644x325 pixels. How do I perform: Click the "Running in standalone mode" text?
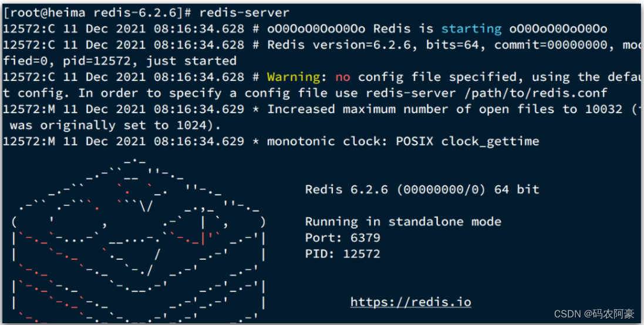(x=403, y=222)
